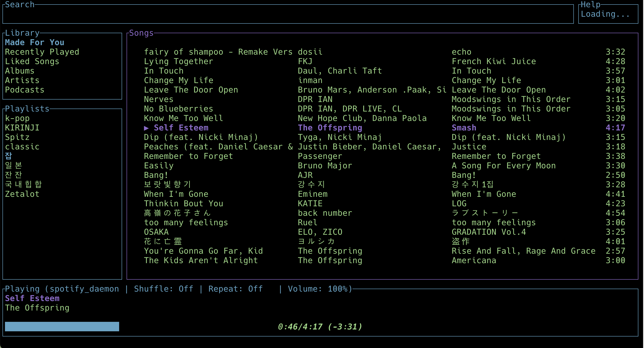The image size is (644, 348).
Task: Select When I'm Gone by Eminem
Action: 176,194
